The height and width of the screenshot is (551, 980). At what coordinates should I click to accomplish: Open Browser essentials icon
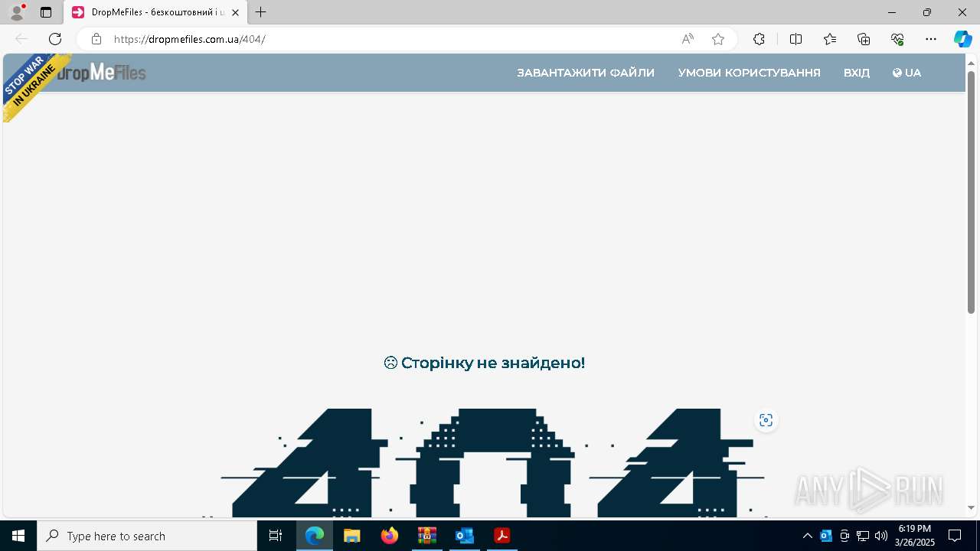point(897,39)
